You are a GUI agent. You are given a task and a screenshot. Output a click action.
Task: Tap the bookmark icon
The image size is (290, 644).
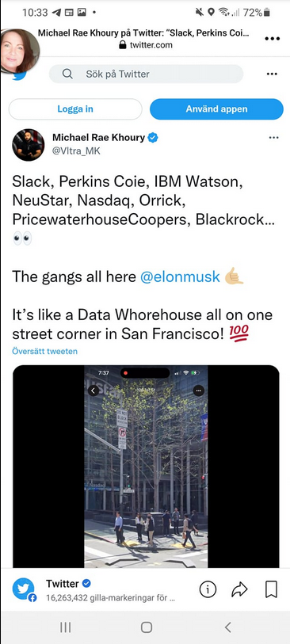271,589
